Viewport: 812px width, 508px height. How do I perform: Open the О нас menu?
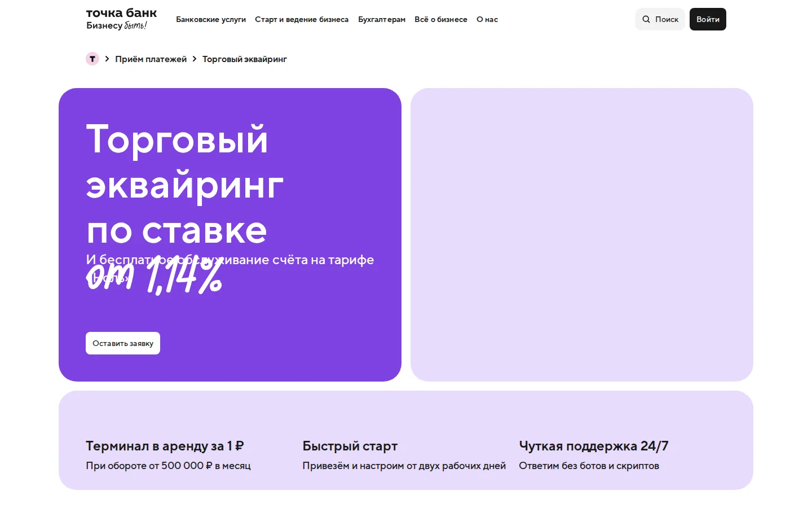point(487,19)
